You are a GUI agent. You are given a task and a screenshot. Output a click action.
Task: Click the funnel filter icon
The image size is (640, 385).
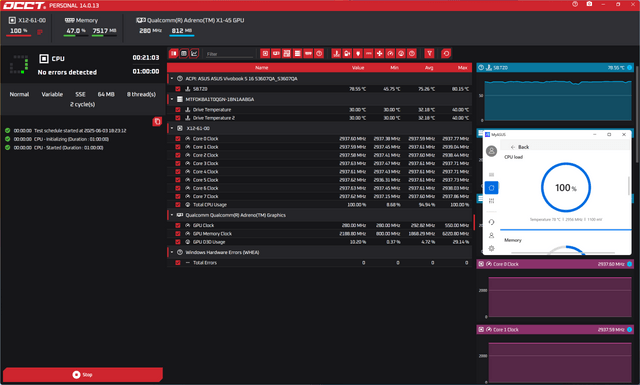(x=429, y=53)
